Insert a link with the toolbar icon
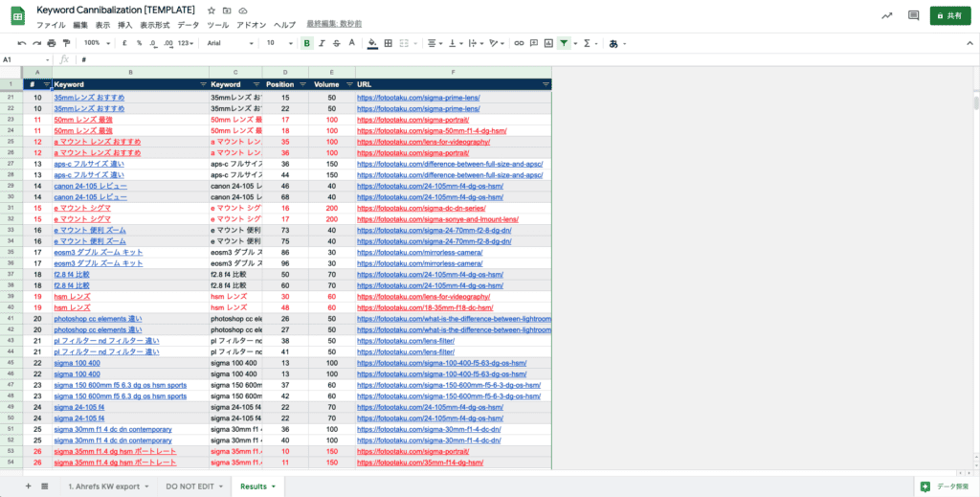 click(x=519, y=43)
